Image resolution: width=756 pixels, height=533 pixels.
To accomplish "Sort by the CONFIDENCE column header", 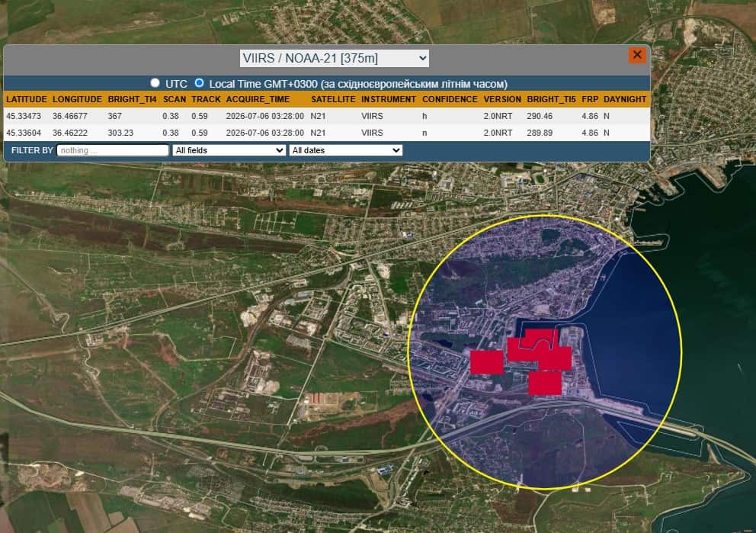I will [x=450, y=99].
